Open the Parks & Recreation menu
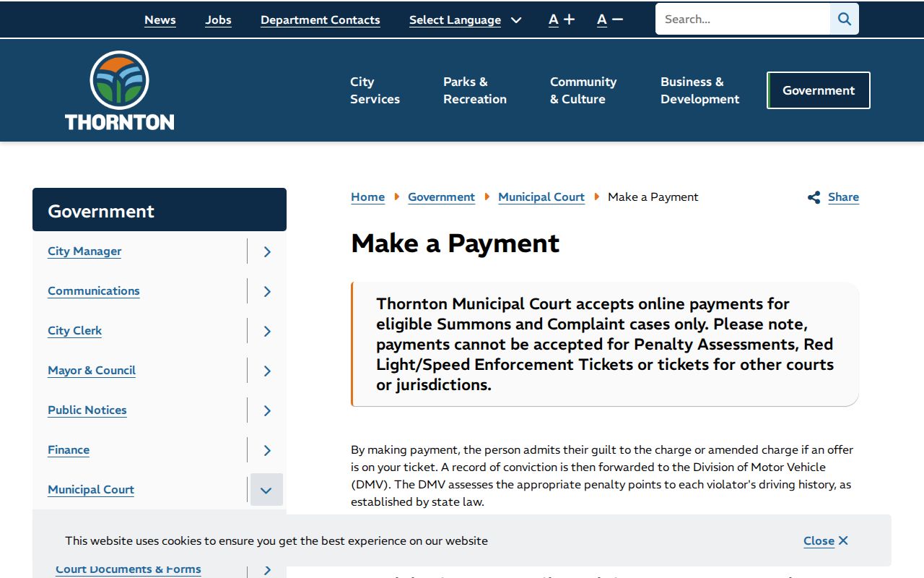Screen dimensions: 924x578 point(475,90)
